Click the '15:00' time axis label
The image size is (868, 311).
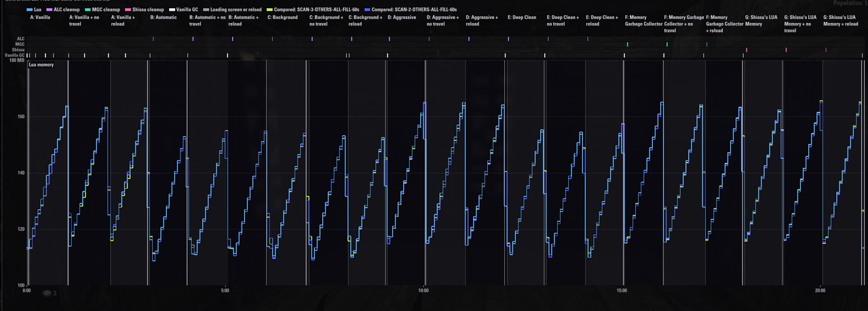623,291
